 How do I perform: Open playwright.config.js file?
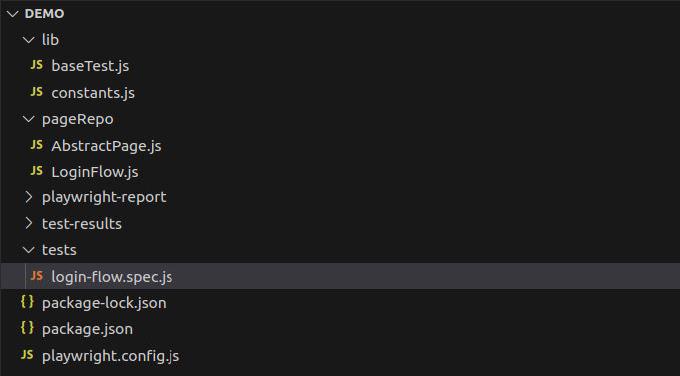(111, 356)
